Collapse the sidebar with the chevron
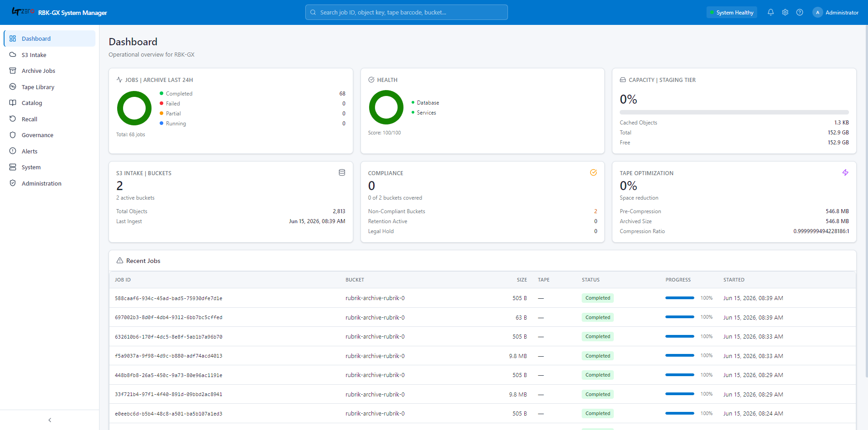The width and height of the screenshot is (868, 430). [50, 420]
